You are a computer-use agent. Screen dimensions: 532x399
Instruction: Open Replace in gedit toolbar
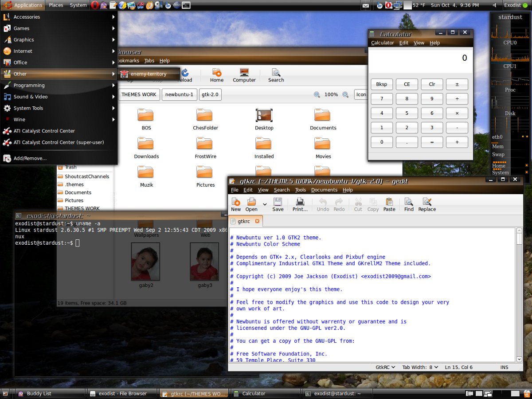tap(427, 205)
